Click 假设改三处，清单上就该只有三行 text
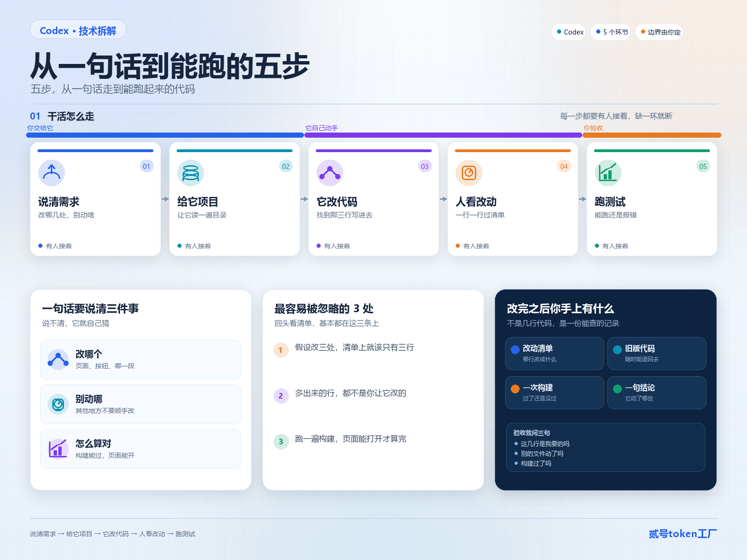The width and height of the screenshot is (747, 560). pyautogui.click(x=354, y=348)
